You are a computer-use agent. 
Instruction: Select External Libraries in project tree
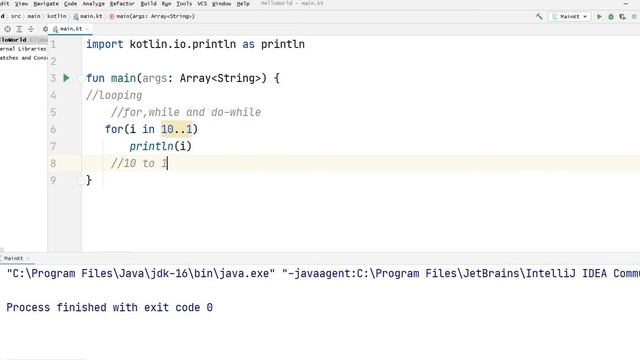pyautogui.click(x=23, y=49)
